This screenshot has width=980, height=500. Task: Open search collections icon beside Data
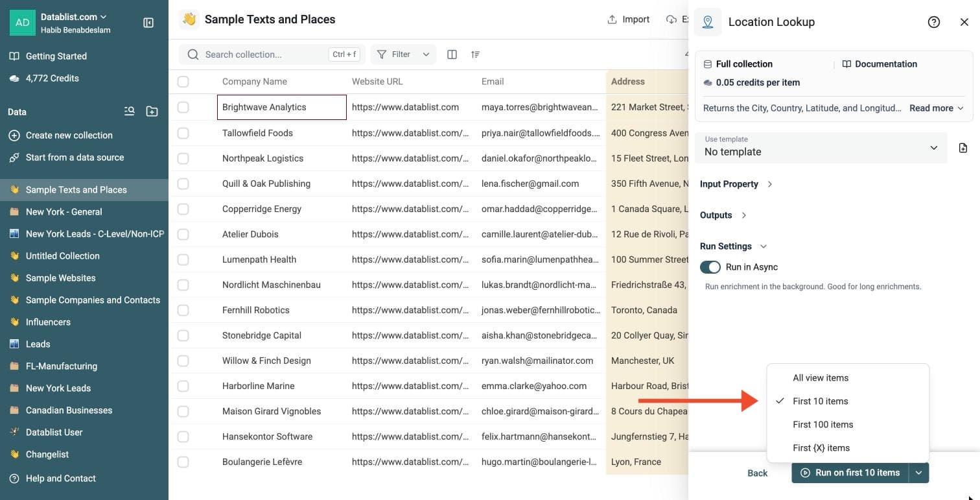[x=130, y=112]
